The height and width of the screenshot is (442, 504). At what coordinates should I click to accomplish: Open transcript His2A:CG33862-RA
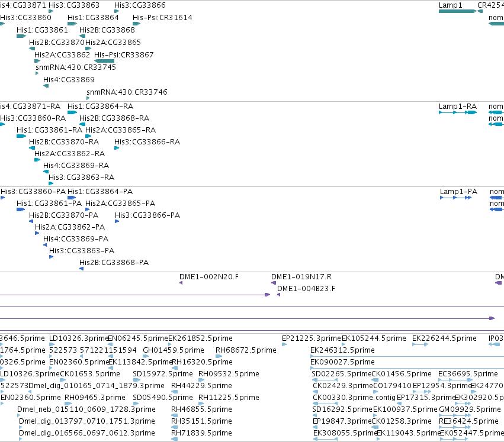[70, 154]
